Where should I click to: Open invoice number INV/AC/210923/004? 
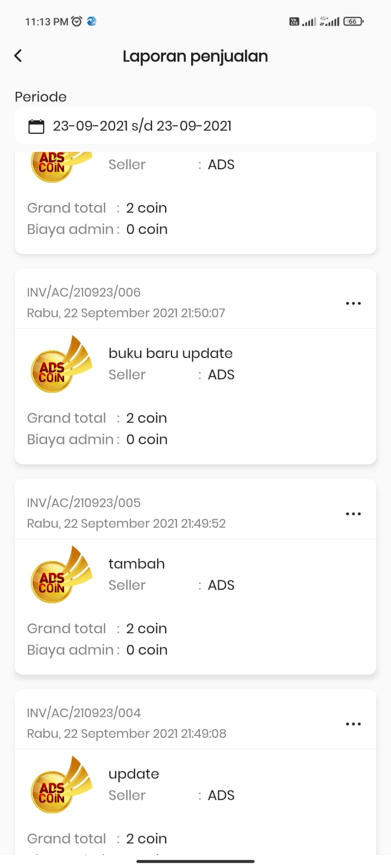(84, 713)
